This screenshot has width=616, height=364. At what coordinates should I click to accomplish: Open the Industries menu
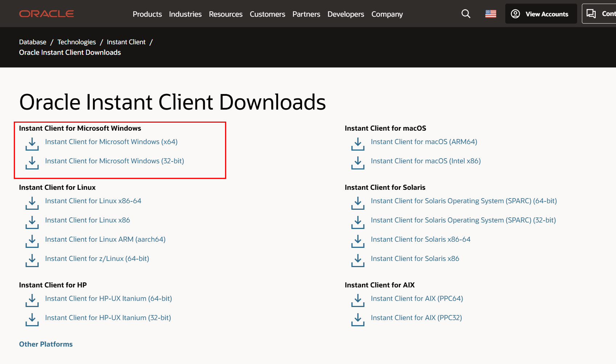point(185,14)
